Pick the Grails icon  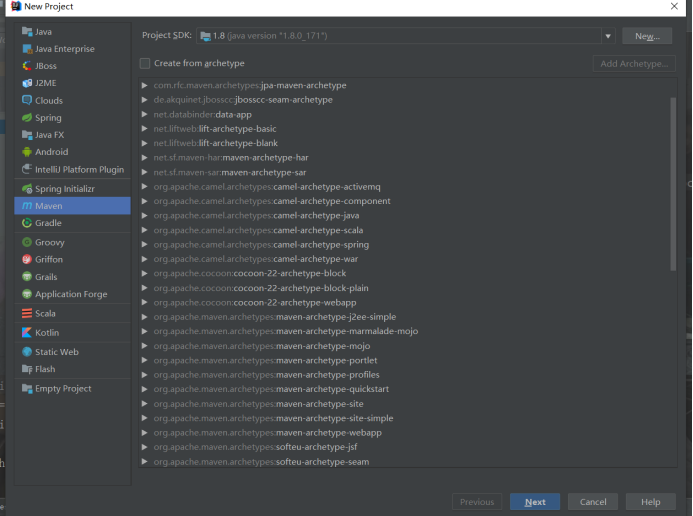(27, 277)
